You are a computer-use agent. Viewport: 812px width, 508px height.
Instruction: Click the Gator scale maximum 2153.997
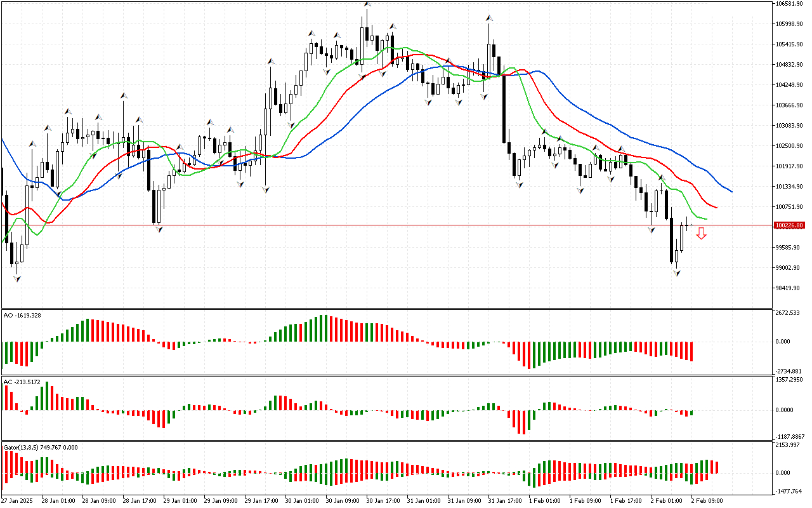tap(788, 444)
